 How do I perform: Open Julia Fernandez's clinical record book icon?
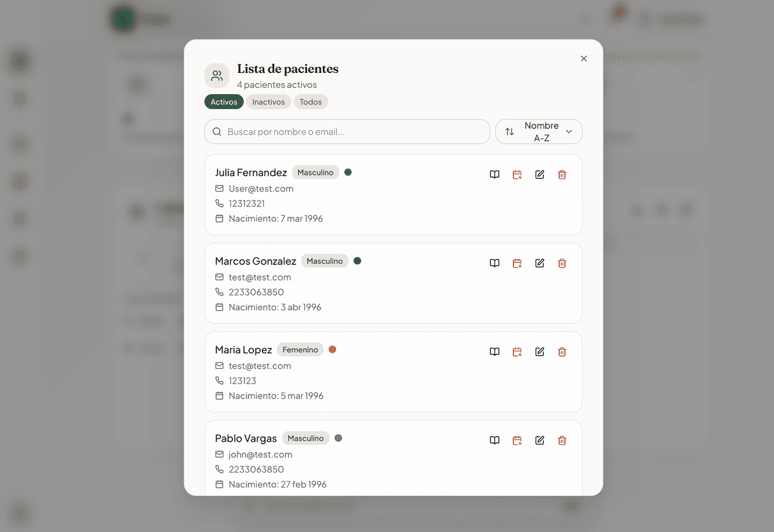(494, 174)
